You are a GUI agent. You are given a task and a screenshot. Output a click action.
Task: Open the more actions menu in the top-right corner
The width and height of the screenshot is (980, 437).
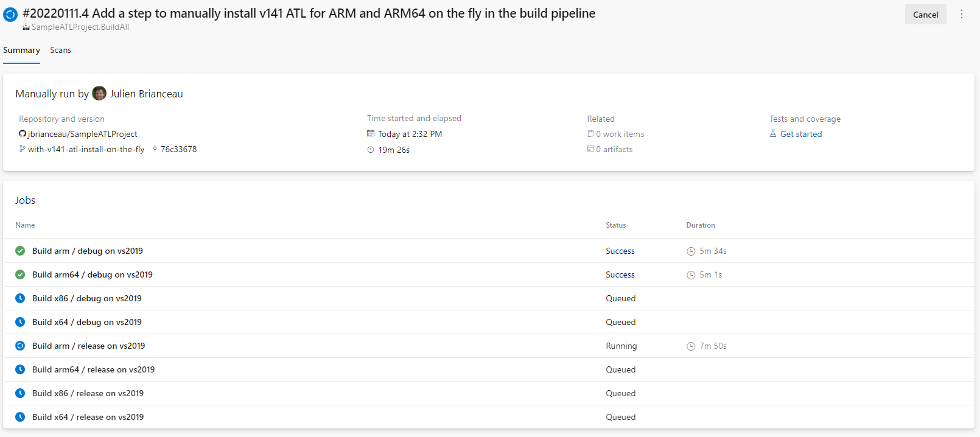[962, 14]
